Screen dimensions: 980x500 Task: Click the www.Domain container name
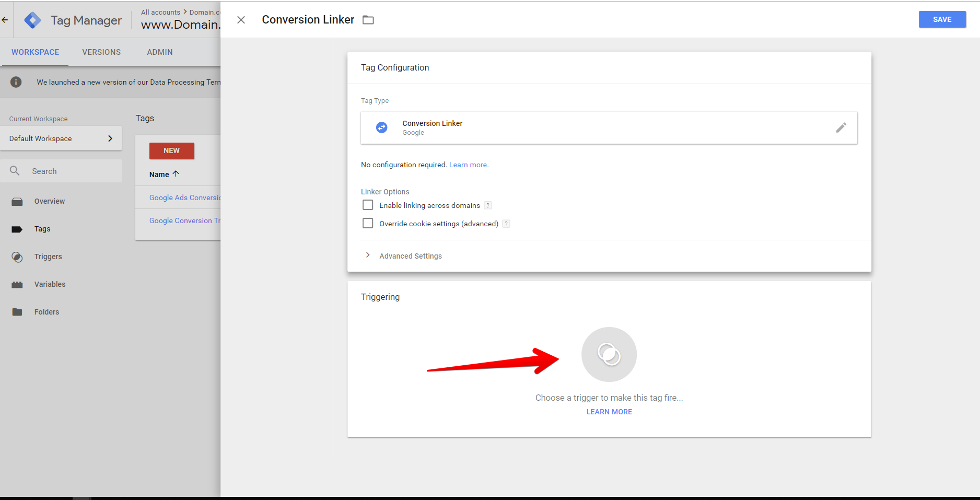click(181, 25)
